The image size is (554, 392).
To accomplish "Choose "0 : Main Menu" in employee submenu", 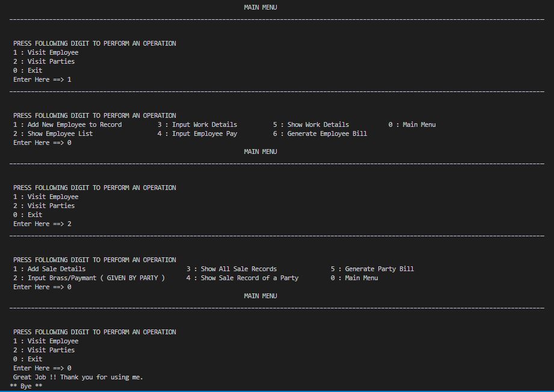I will click(x=413, y=124).
